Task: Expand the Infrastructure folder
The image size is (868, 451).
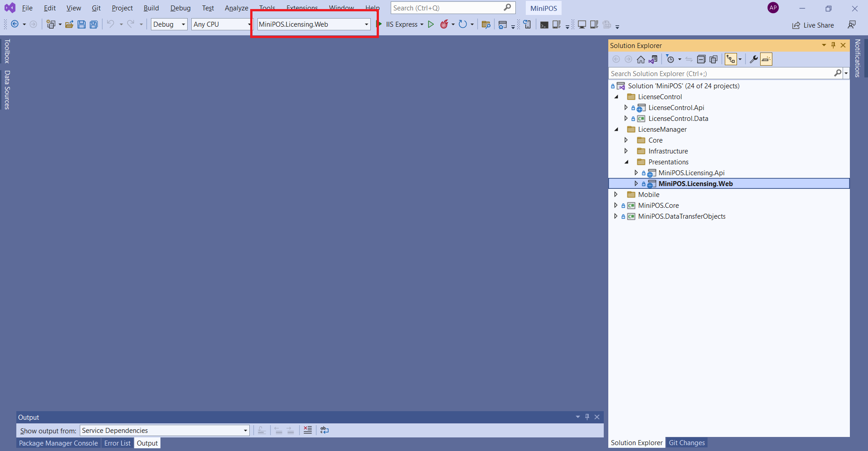Action: pyautogui.click(x=626, y=151)
